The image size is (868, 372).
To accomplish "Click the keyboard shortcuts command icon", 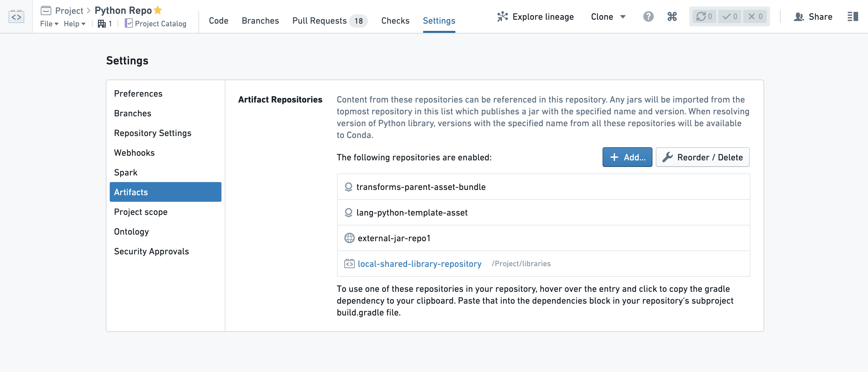I will pos(672,16).
